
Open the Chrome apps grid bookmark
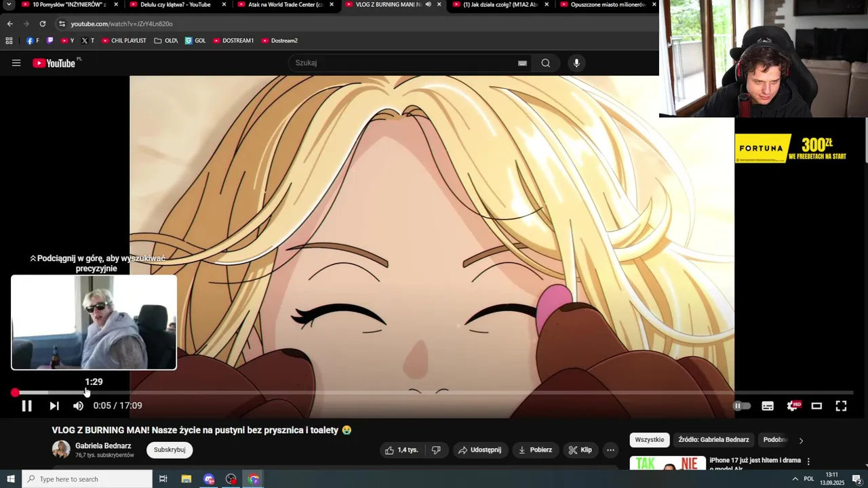tap(9, 41)
